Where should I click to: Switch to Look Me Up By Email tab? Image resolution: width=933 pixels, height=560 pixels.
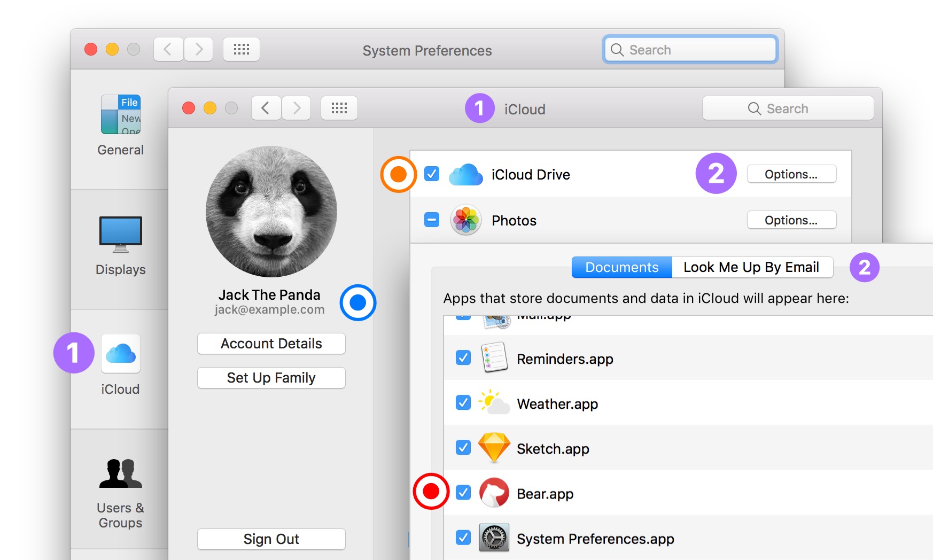tap(752, 267)
